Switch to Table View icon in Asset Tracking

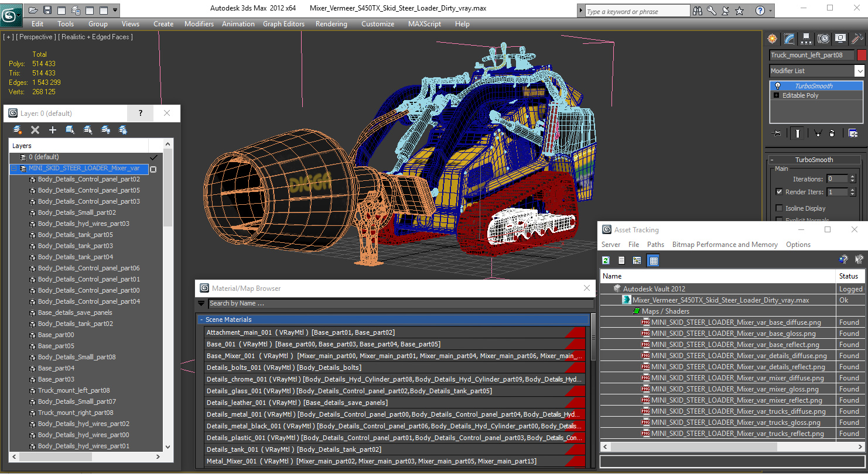click(x=654, y=260)
